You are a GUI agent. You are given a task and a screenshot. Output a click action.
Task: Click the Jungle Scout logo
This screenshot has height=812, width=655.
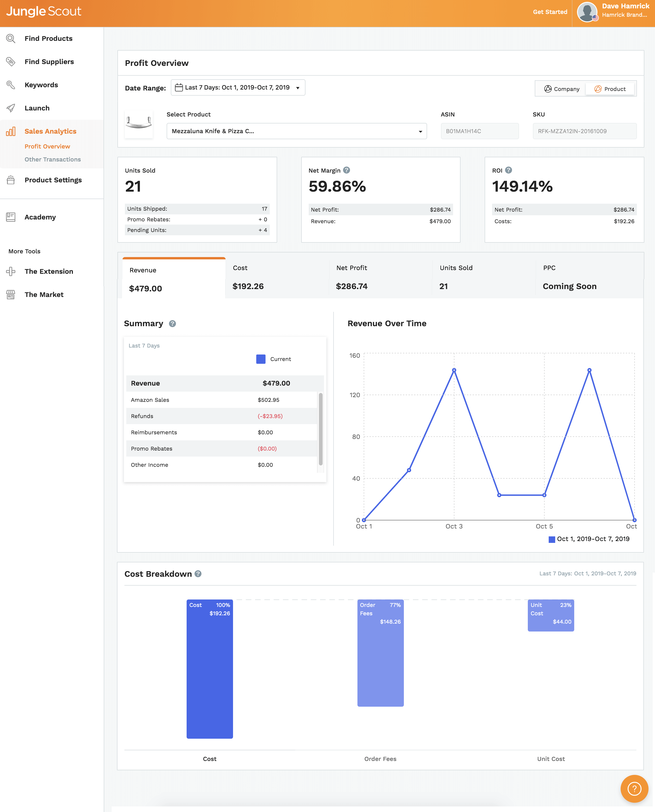click(x=44, y=11)
